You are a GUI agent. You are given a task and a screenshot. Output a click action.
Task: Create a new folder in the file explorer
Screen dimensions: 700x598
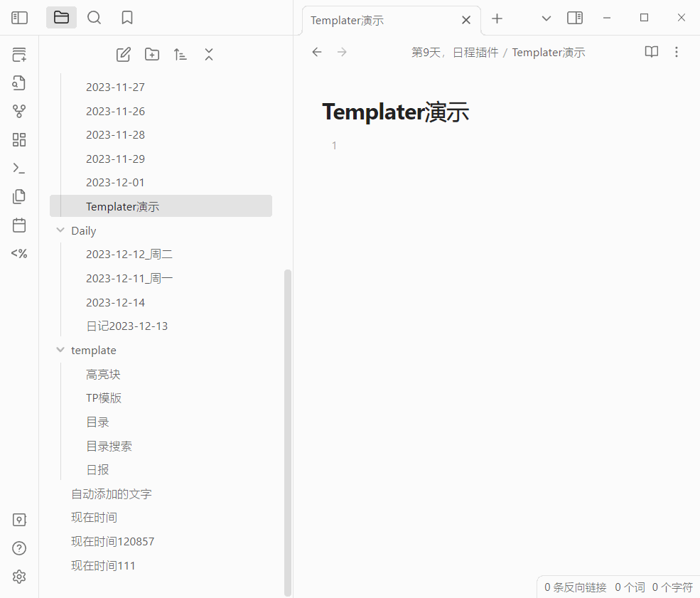pos(151,54)
